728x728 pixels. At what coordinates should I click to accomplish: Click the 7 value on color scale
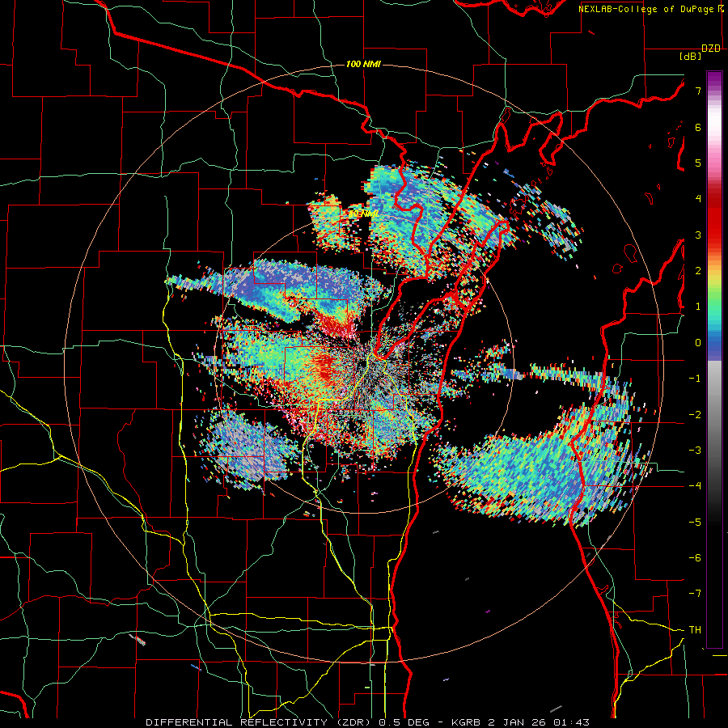(698, 91)
